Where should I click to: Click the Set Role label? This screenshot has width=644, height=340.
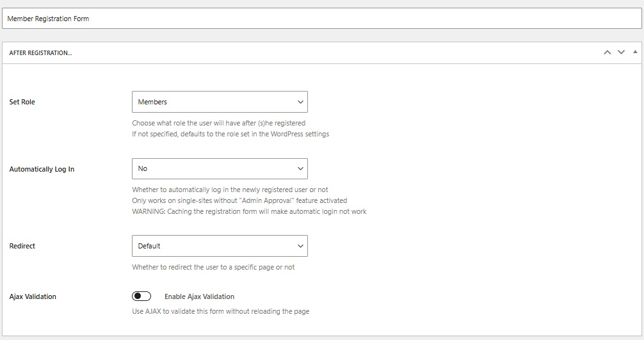click(x=22, y=102)
